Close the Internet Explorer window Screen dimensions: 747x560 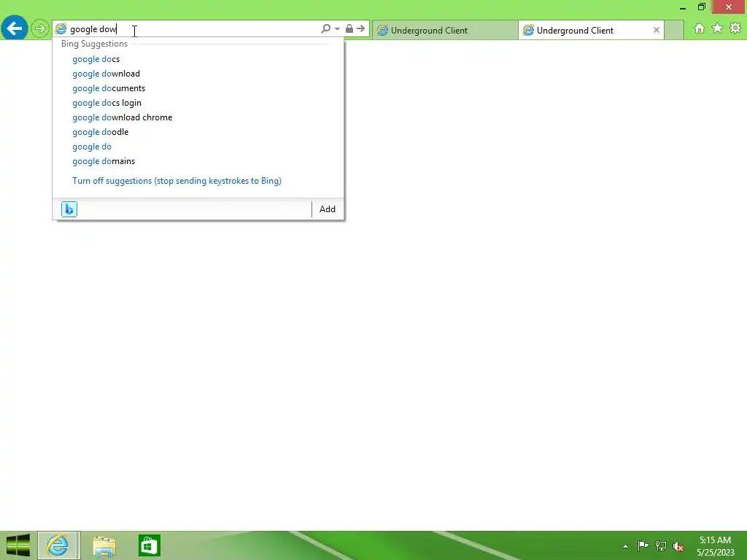tap(729, 7)
